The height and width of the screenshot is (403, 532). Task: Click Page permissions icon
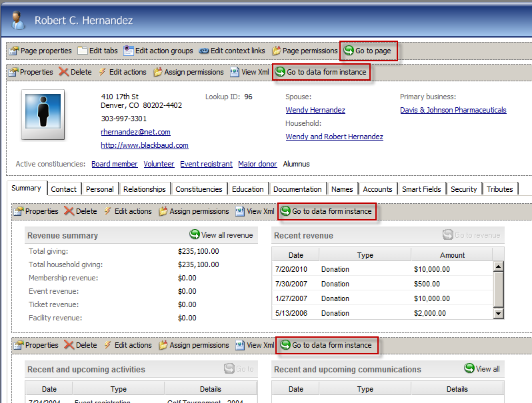[276, 51]
